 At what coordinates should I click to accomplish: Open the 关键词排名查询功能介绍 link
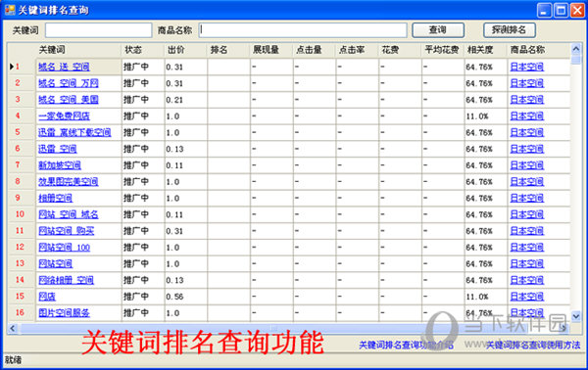click(406, 345)
